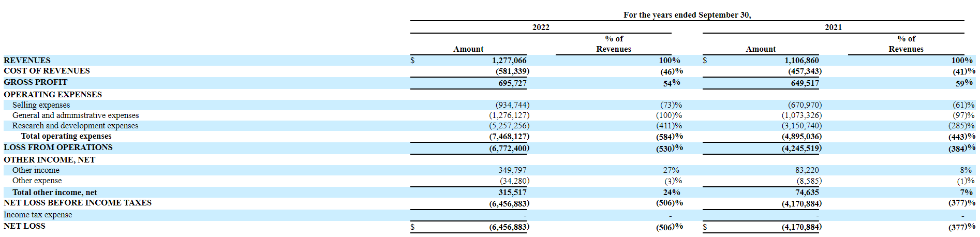Click the For the years ended September 30 heading
980x237 pixels.
tap(687, 15)
